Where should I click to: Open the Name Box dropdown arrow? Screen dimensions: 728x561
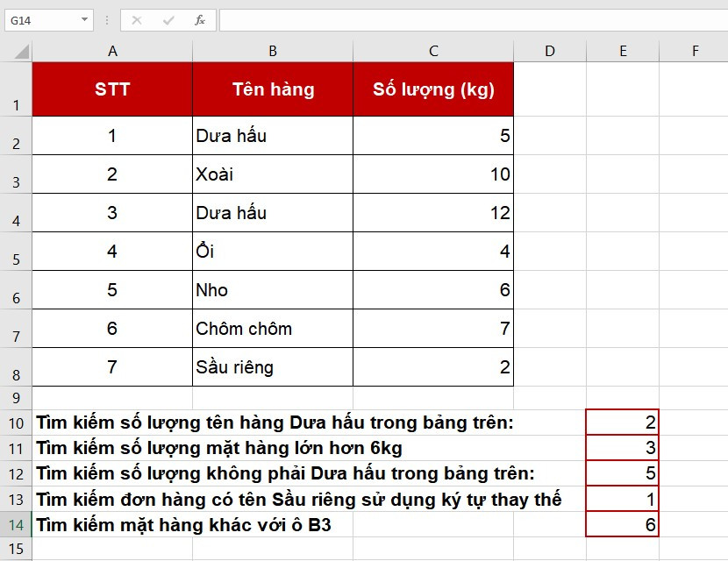click(x=84, y=20)
